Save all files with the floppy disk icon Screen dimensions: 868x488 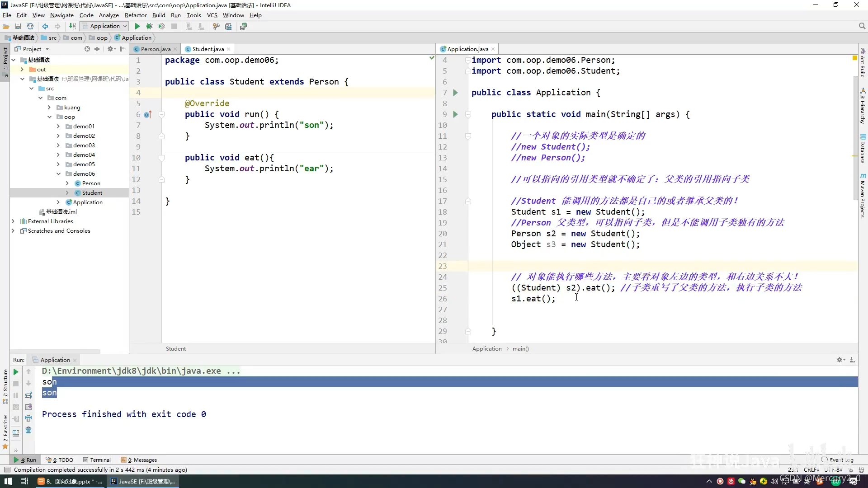pyautogui.click(x=18, y=26)
